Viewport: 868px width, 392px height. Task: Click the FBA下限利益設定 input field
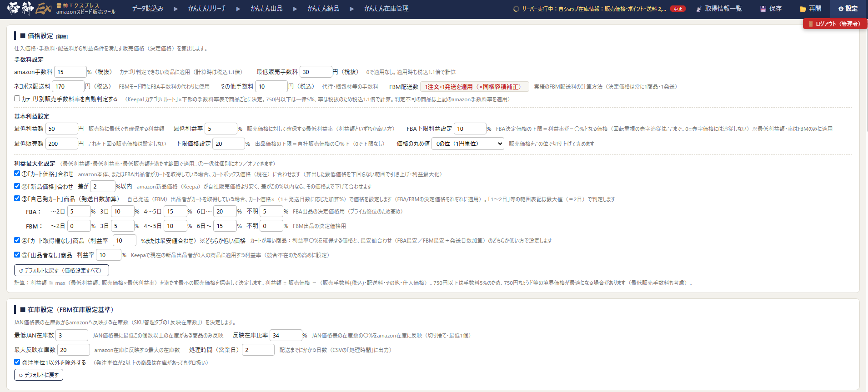tap(470, 129)
